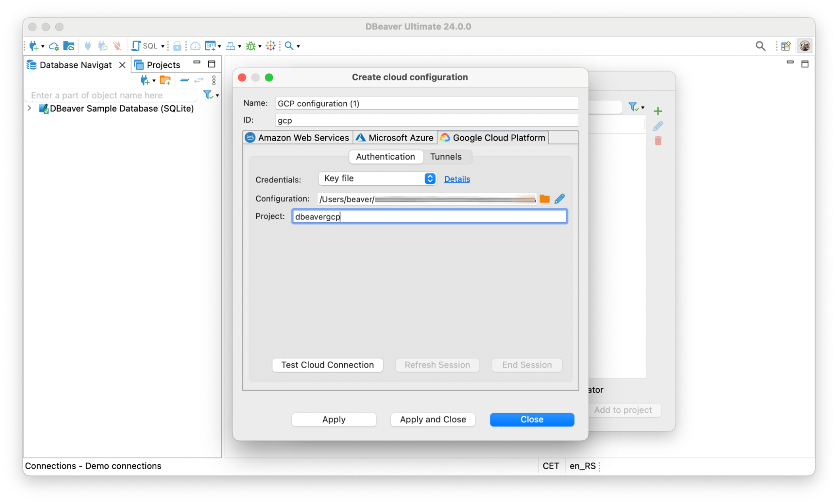Expand the DBeaver Sample Database tree node
Screen dimensions: 838x504
[29, 108]
